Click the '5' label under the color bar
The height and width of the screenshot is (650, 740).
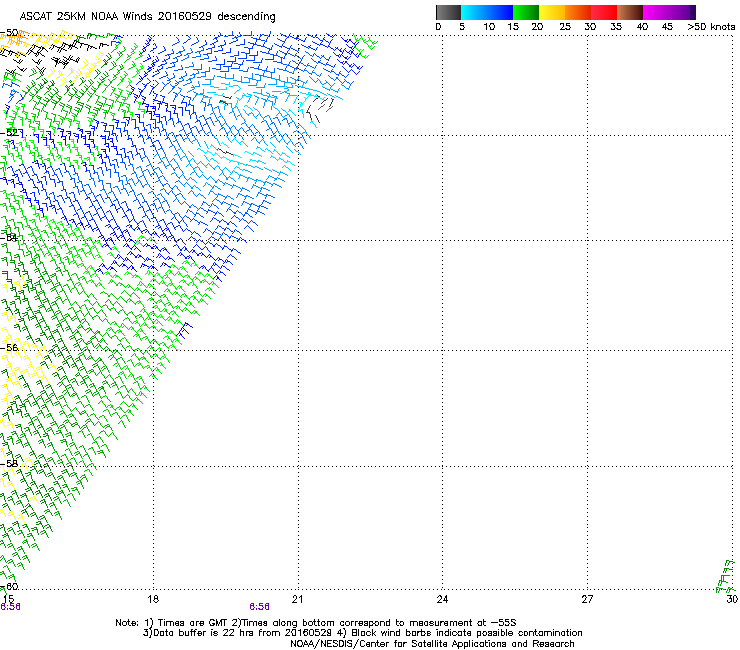click(462, 27)
